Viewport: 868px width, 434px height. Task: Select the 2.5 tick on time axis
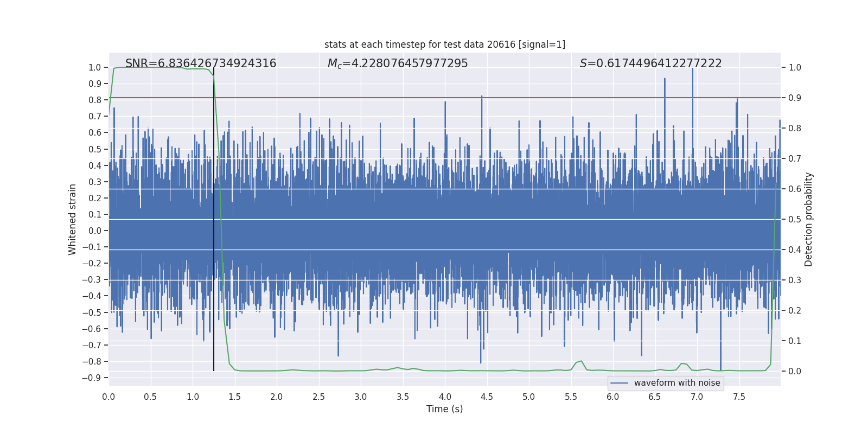(x=318, y=397)
